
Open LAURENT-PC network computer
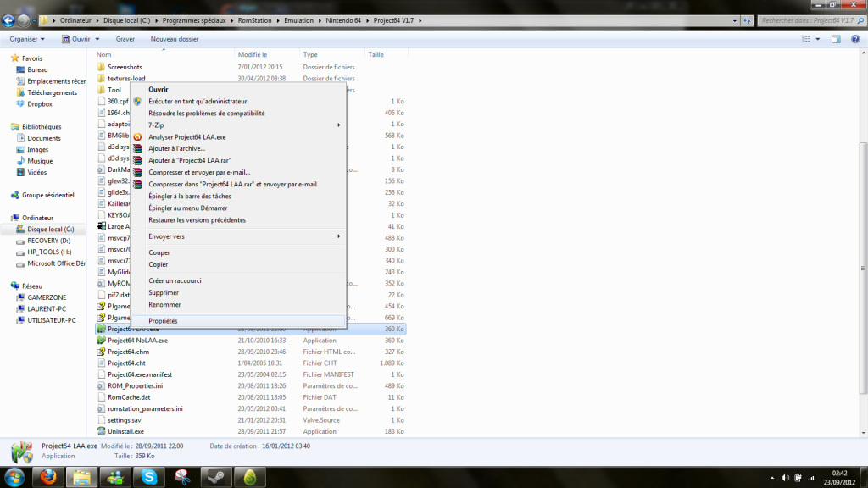47,308
